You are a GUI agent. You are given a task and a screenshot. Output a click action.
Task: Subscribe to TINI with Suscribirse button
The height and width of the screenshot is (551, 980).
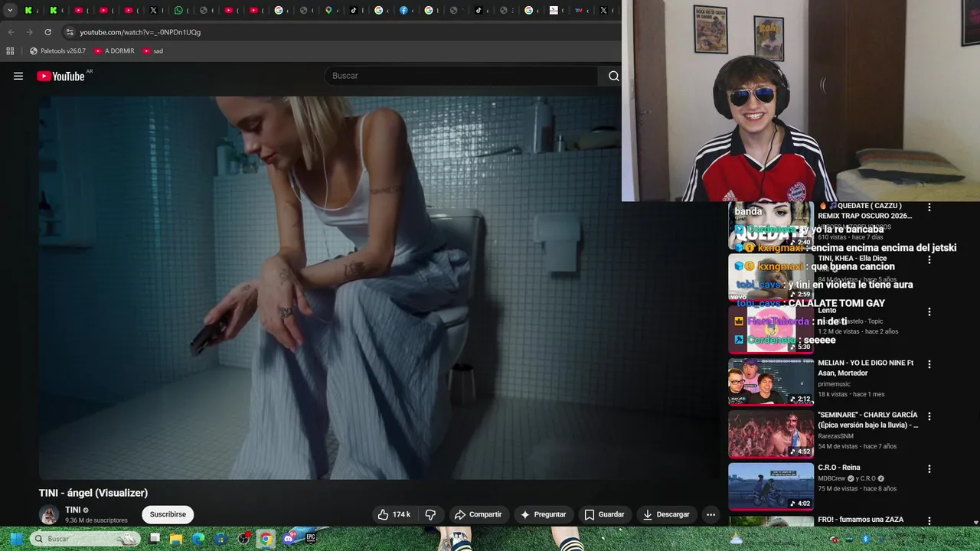168,514
